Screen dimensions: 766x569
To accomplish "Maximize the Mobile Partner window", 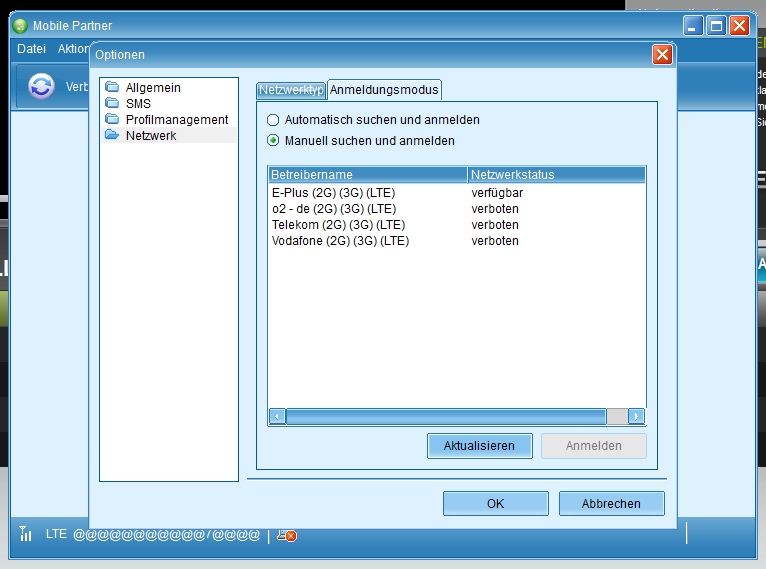I will 716,25.
